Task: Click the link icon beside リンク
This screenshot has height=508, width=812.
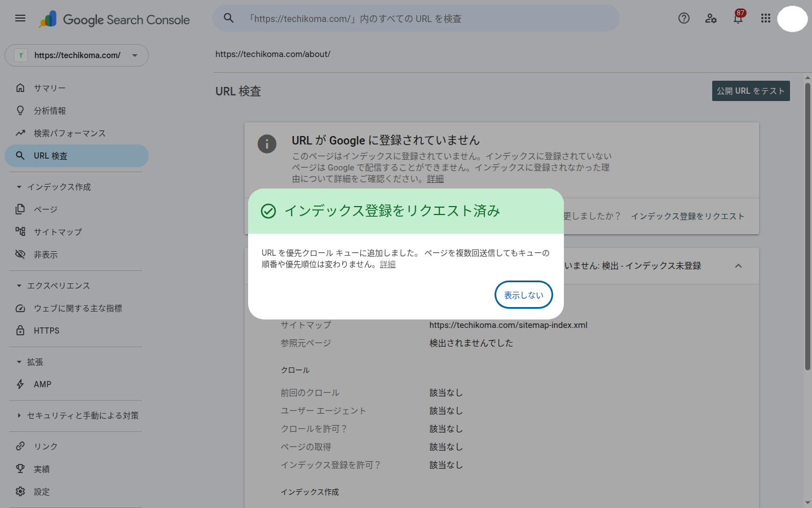Action: pos(20,446)
